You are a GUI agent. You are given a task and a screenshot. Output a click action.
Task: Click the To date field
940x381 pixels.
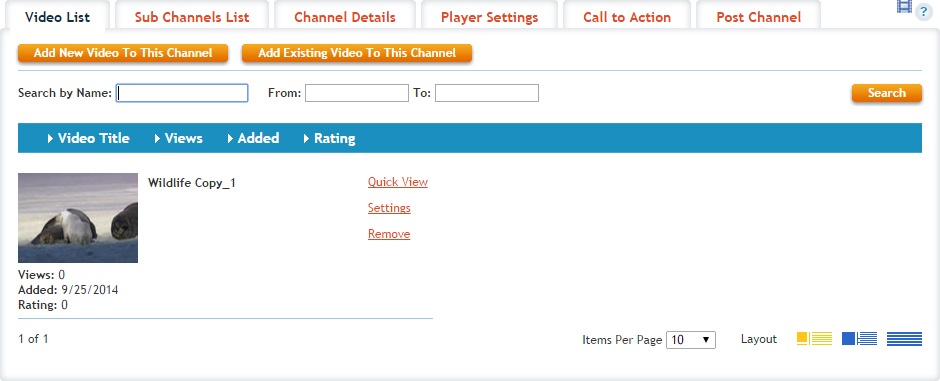coord(487,93)
